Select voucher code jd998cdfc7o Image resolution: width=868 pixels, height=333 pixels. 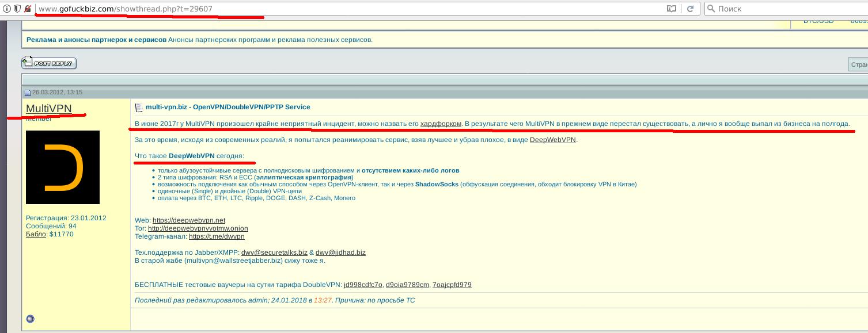tap(363, 285)
